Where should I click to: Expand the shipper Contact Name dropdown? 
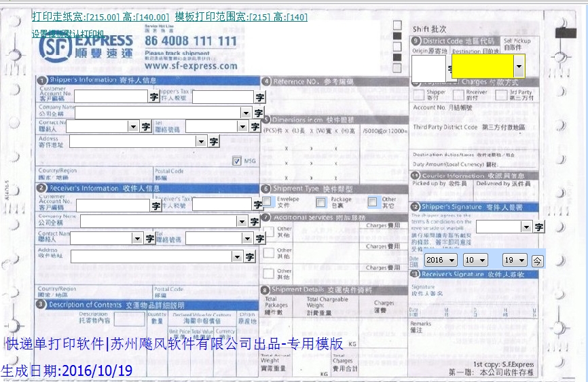(133, 127)
